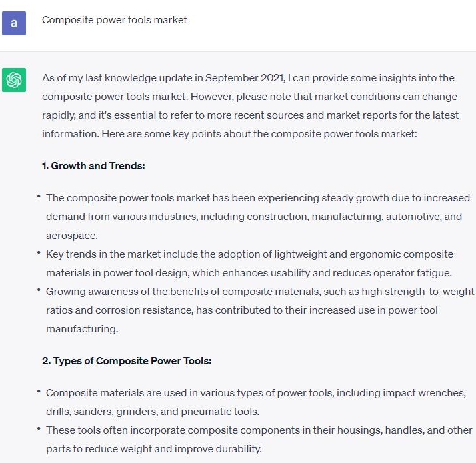Click the "1. Growth and Trends:" heading
This screenshot has width=476, height=463.
coord(93,166)
